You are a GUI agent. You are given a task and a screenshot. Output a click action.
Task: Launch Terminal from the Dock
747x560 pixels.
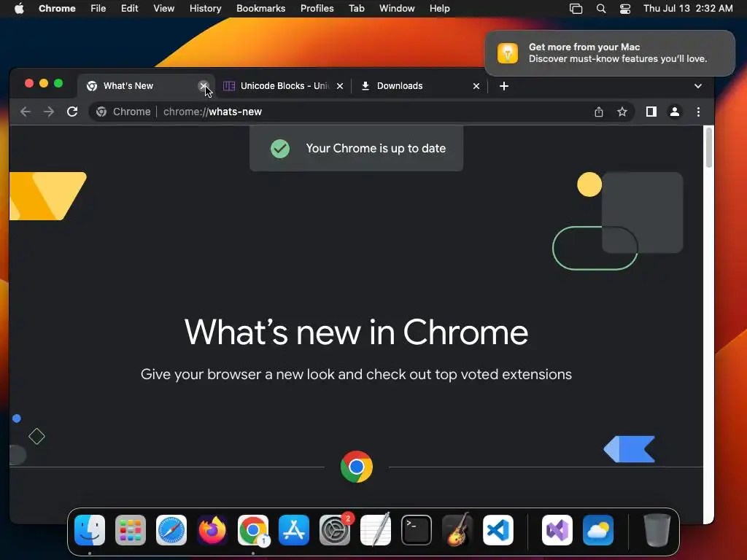pos(417,530)
